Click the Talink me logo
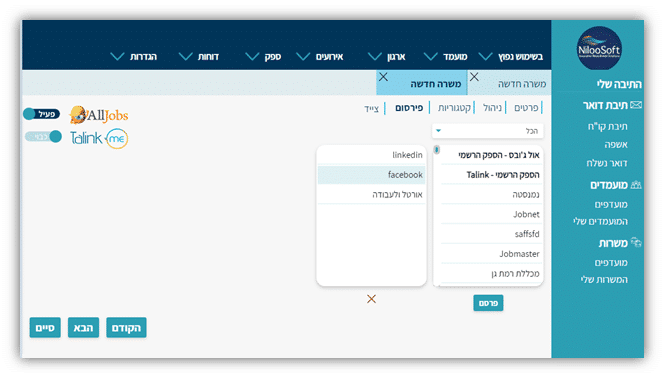Image resolution: width=664 pixels, height=378 pixels. pyautogui.click(x=99, y=138)
